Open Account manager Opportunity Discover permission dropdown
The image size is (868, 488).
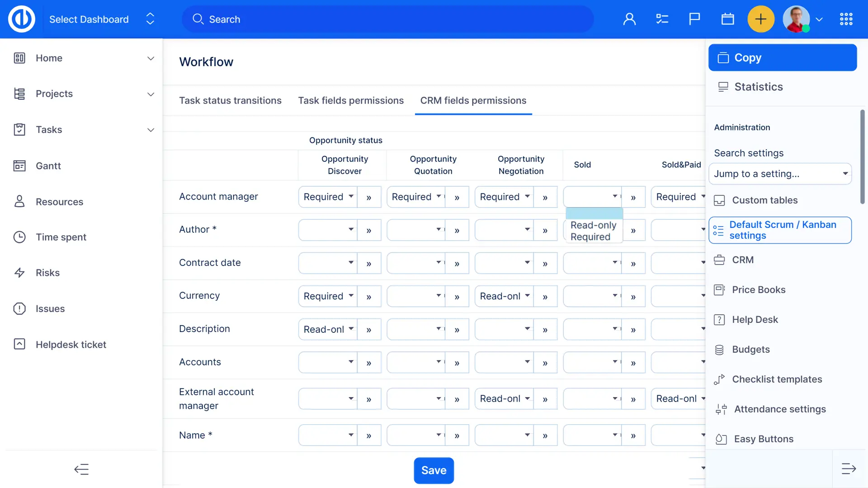tap(328, 197)
